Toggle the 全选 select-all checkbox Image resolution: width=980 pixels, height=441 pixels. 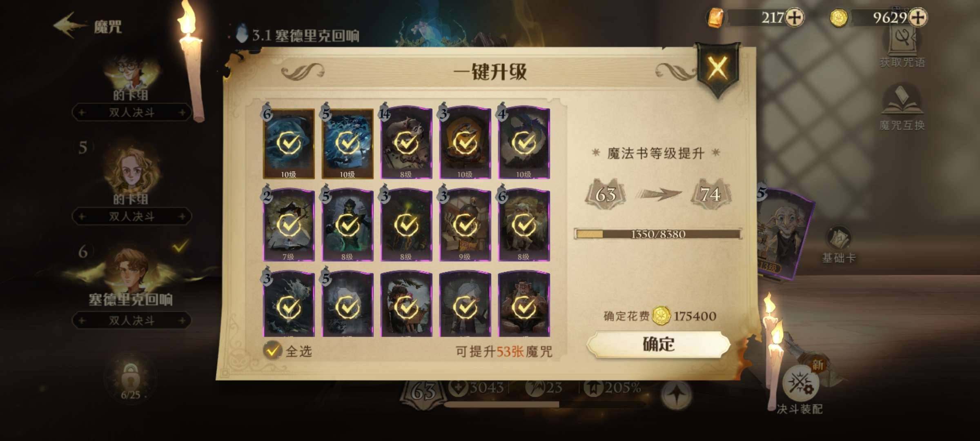[x=272, y=350]
